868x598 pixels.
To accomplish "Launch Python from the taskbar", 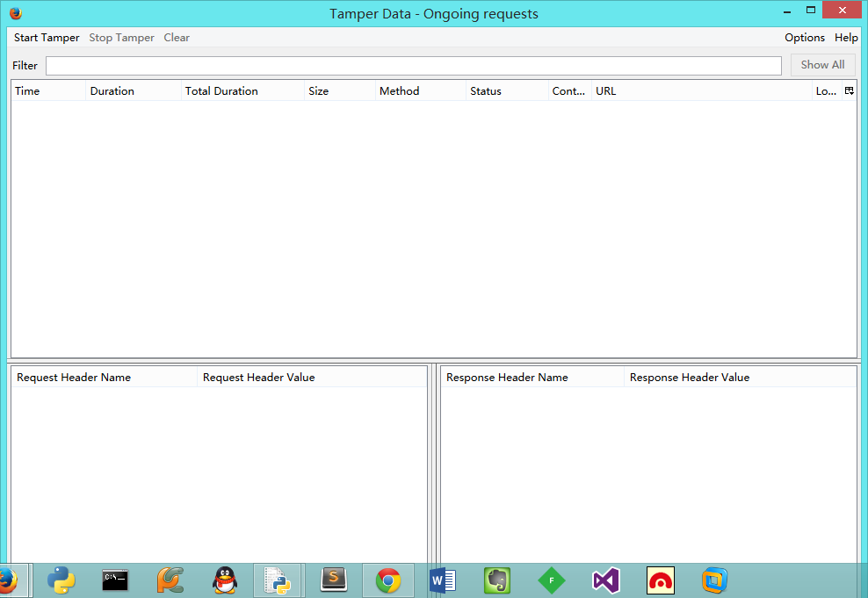I will pos(61,580).
